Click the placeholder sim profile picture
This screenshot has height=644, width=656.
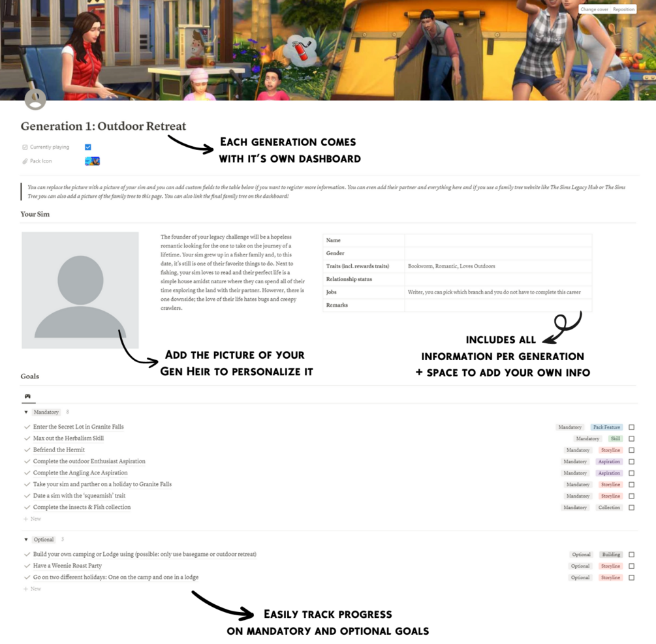(x=80, y=290)
